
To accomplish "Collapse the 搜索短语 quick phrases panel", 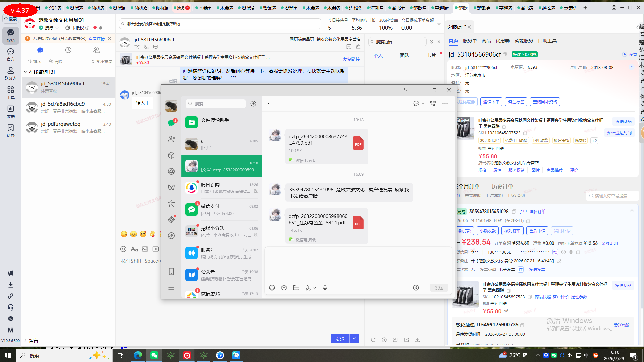I will pos(432,42).
